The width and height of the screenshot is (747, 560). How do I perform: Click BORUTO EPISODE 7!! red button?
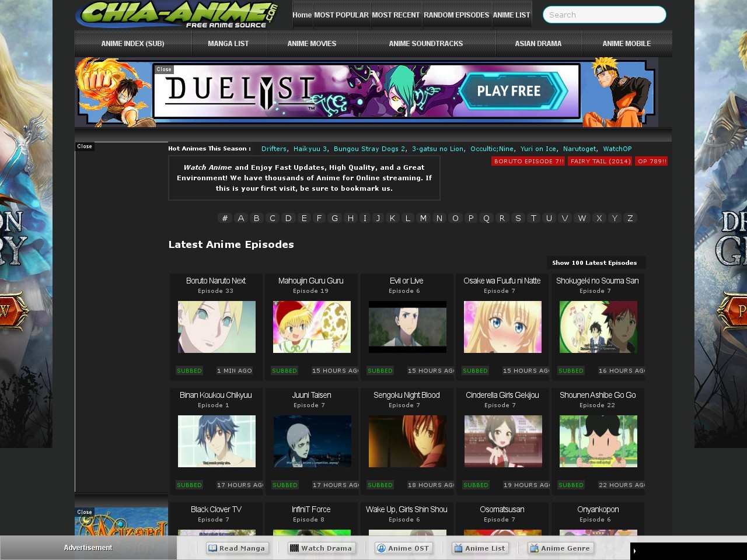pos(529,162)
